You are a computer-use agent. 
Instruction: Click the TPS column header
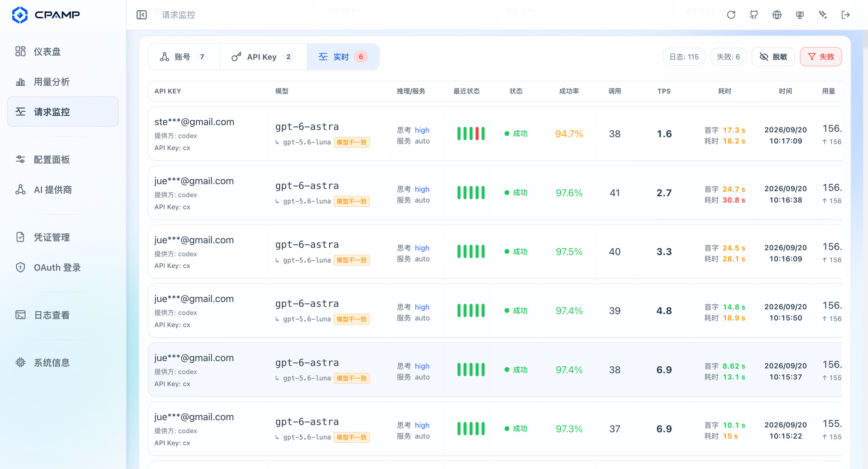[x=664, y=91]
